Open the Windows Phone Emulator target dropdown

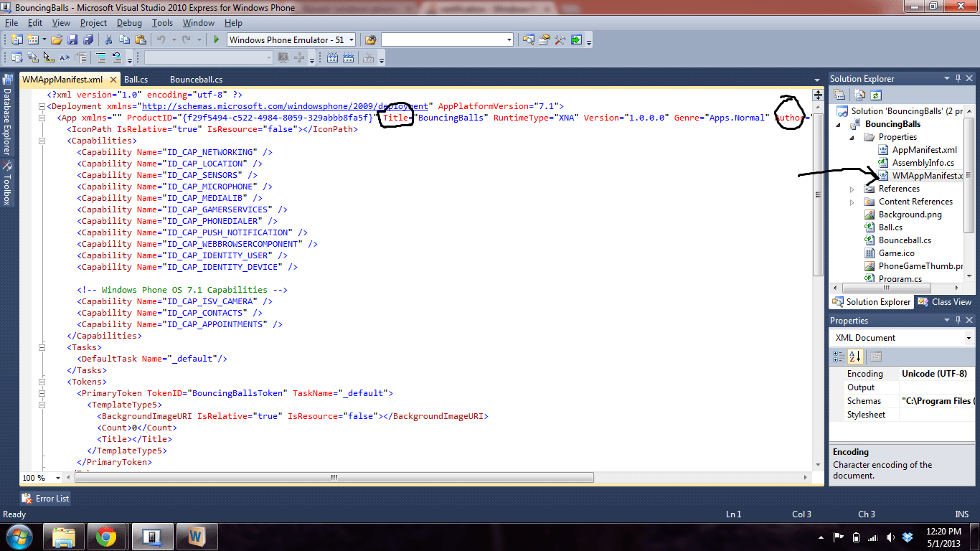[351, 40]
